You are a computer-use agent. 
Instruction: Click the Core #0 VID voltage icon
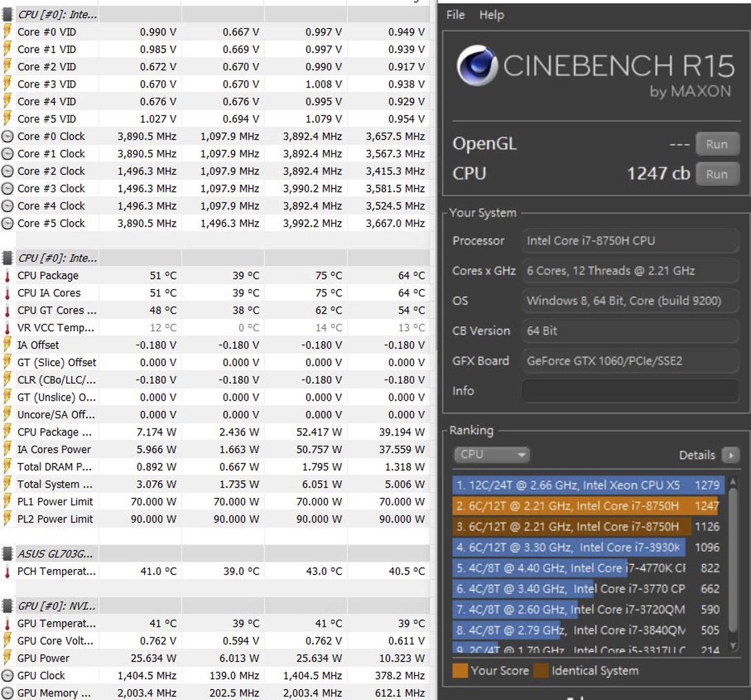tap(7, 32)
